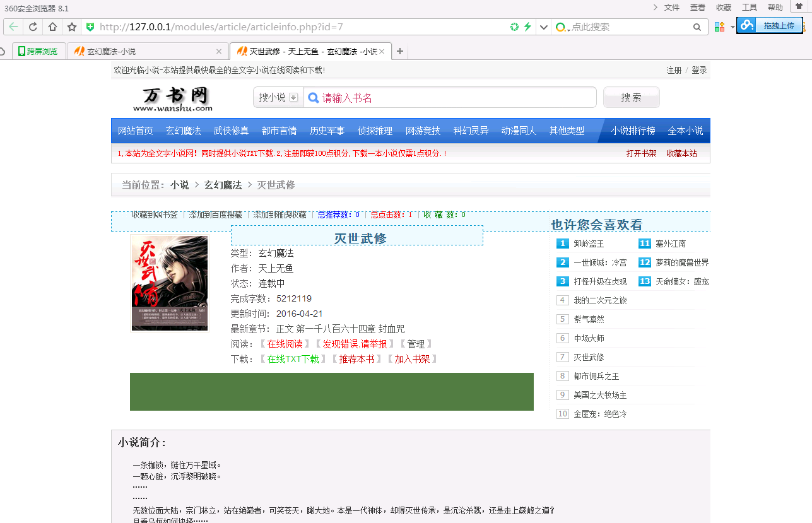Open 小说排行榜 page
Screen dimensions: 812x523
pos(633,131)
